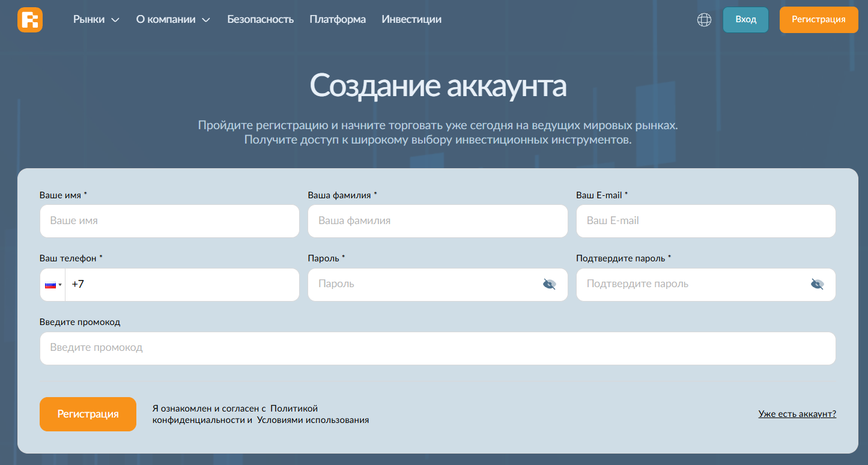Screen dimensions: 868x465
Task: Click into the Ваша фамилия field
Action: 437,221
